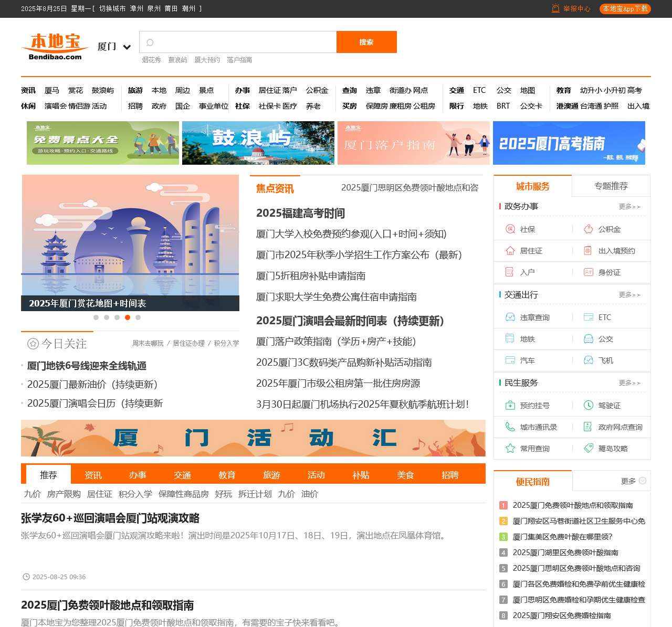Click the 举报中心 bell icon
This screenshot has height=627, width=672.
point(555,8)
